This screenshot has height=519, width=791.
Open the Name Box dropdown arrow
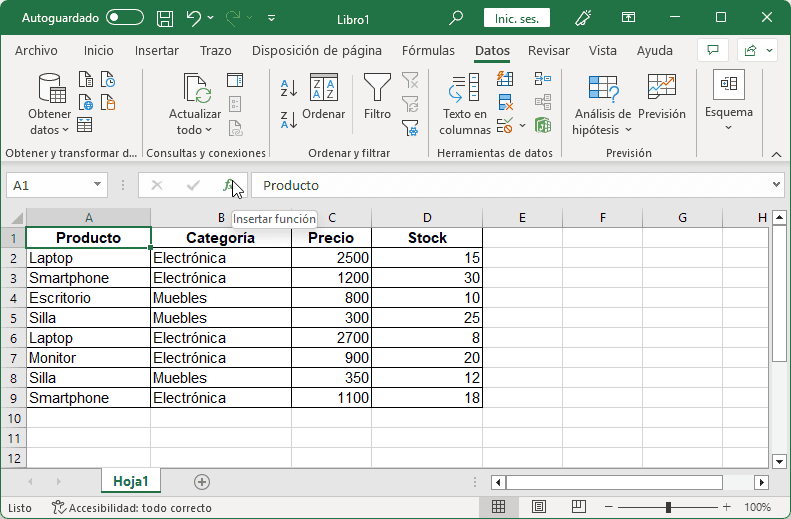97,185
